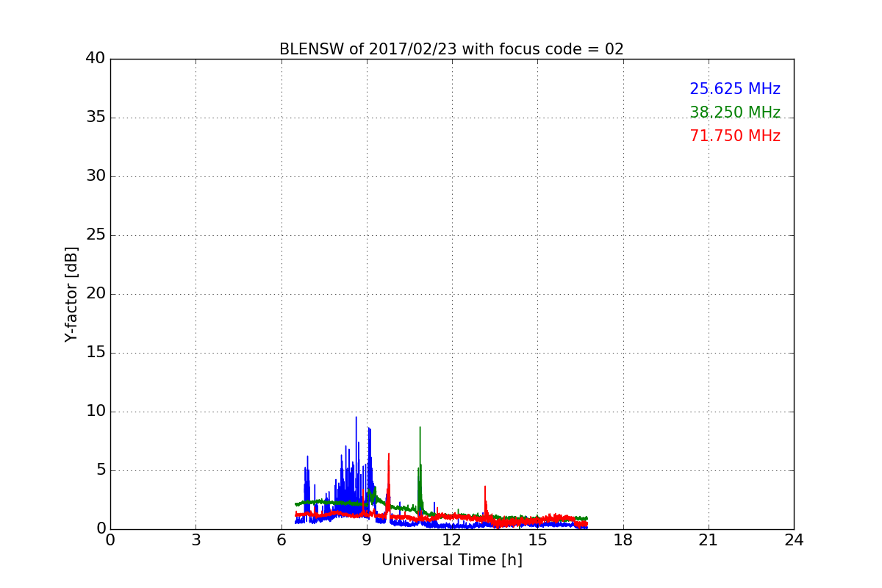Select the red 71.750 MHz legend label

(x=735, y=136)
